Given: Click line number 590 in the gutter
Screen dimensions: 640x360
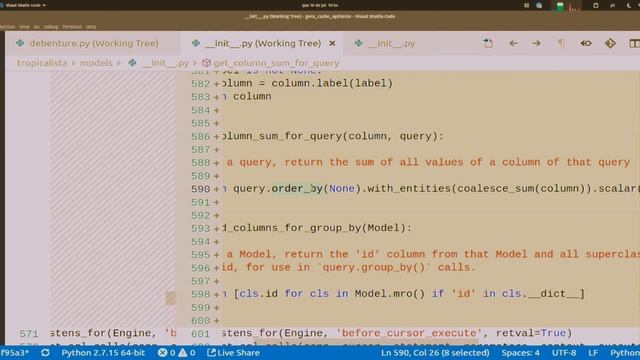Looking at the screenshot, I should point(200,189).
